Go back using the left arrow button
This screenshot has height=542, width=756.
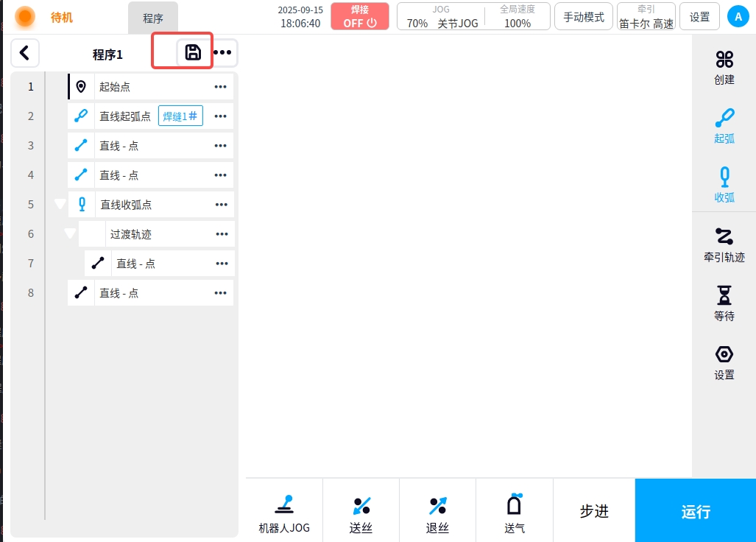click(25, 53)
